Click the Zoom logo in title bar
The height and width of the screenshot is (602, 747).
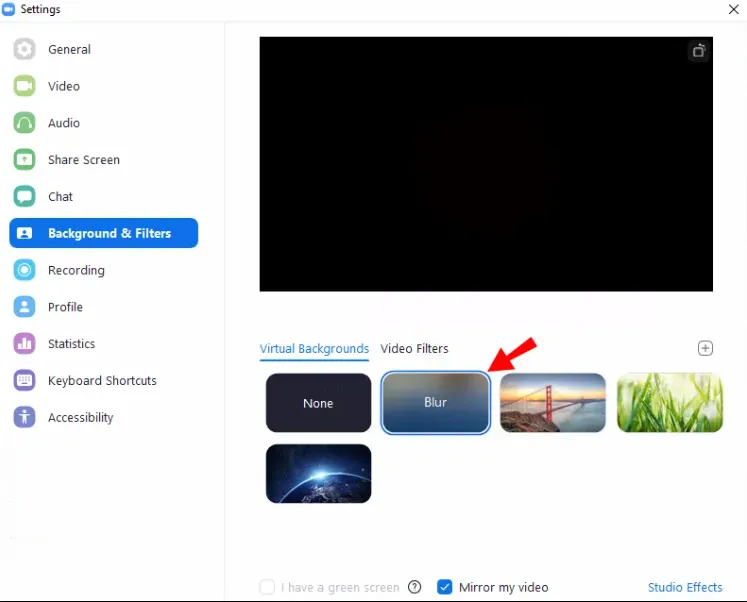[x=9, y=9]
